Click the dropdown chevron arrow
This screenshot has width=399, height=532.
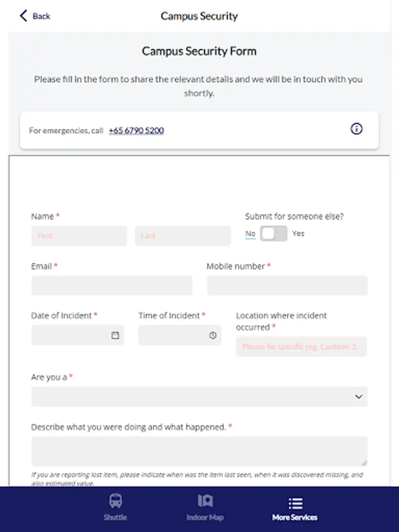click(x=359, y=397)
